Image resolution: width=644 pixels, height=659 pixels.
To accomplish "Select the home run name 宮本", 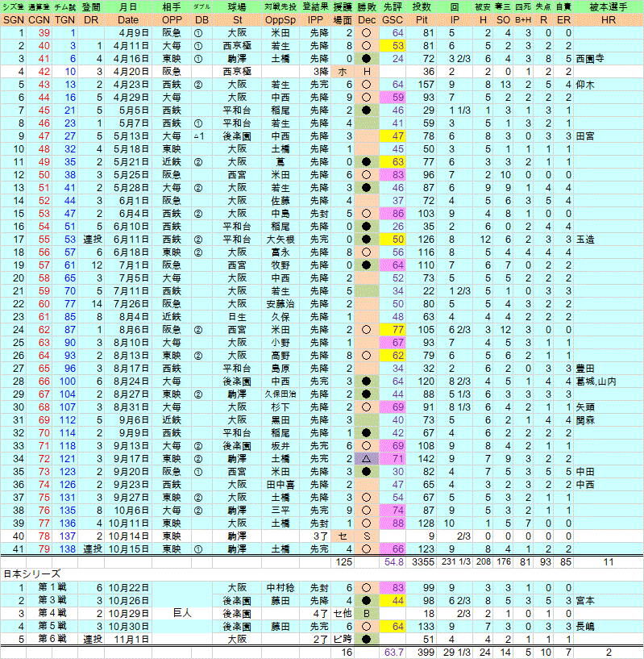I will [x=585, y=601].
